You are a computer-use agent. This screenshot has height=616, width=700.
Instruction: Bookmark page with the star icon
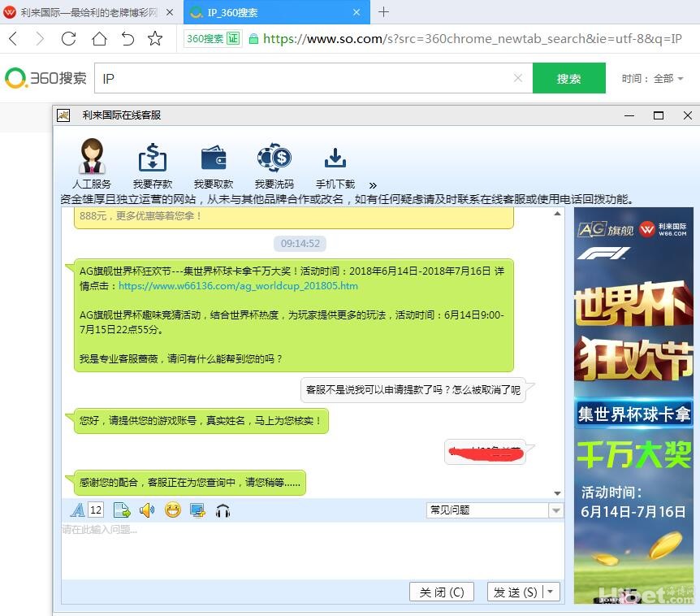coord(155,38)
